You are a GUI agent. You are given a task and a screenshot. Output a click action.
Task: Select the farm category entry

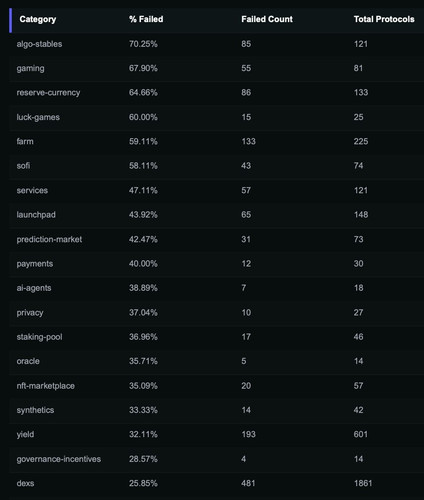coord(25,142)
